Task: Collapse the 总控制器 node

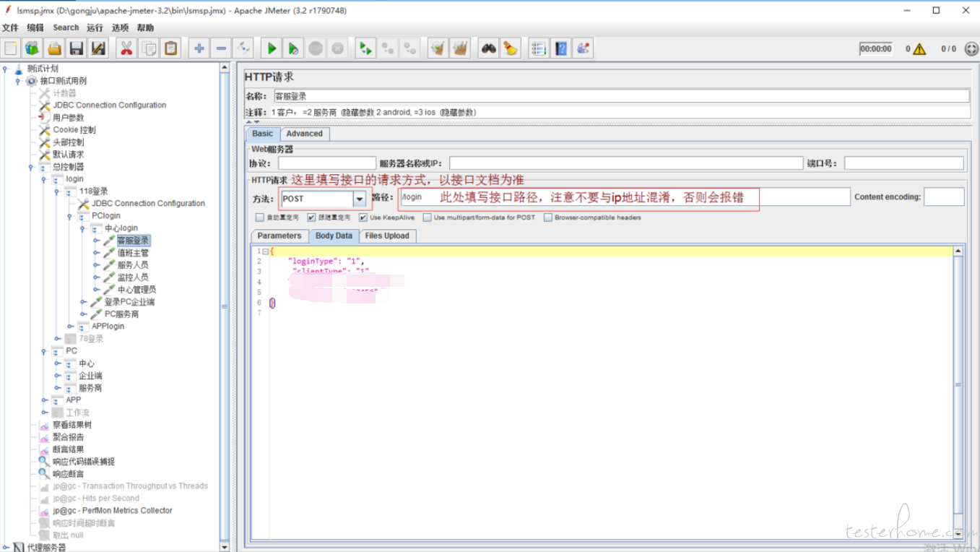Action: [31, 167]
